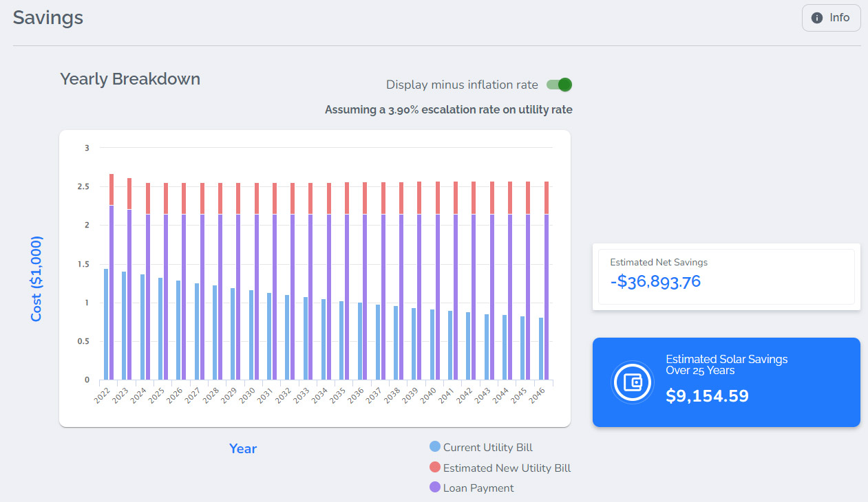The width and height of the screenshot is (868, 502).
Task: Click the Info button
Action: coord(831,18)
